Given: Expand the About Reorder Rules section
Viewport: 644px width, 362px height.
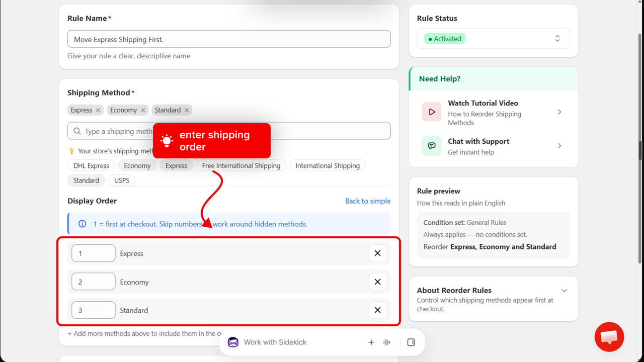Looking at the screenshot, I should coord(565,291).
